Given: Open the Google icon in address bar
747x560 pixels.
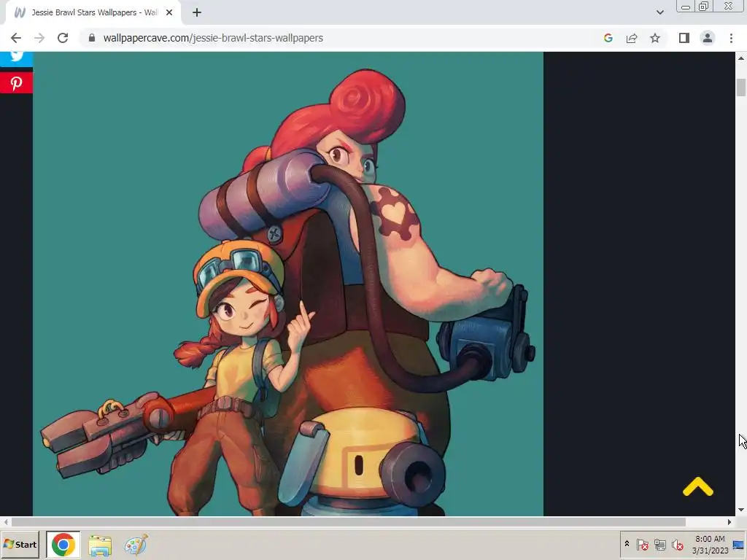Looking at the screenshot, I should point(608,38).
